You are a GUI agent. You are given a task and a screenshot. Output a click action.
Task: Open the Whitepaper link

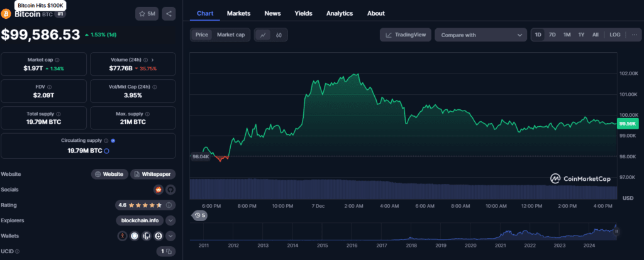[153, 175]
